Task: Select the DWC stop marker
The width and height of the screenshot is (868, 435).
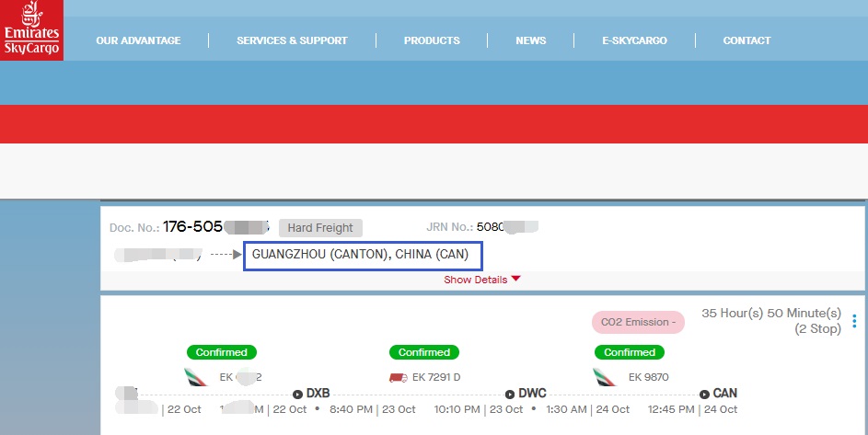Action: tap(510, 394)
